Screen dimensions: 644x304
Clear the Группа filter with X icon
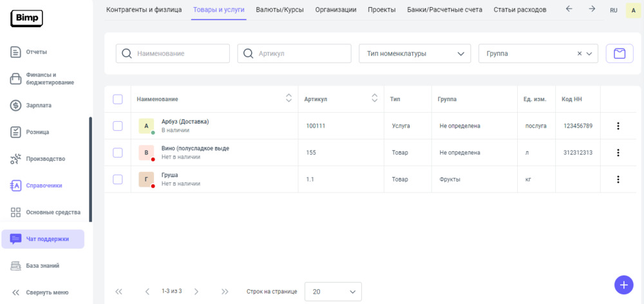(579, 53)
